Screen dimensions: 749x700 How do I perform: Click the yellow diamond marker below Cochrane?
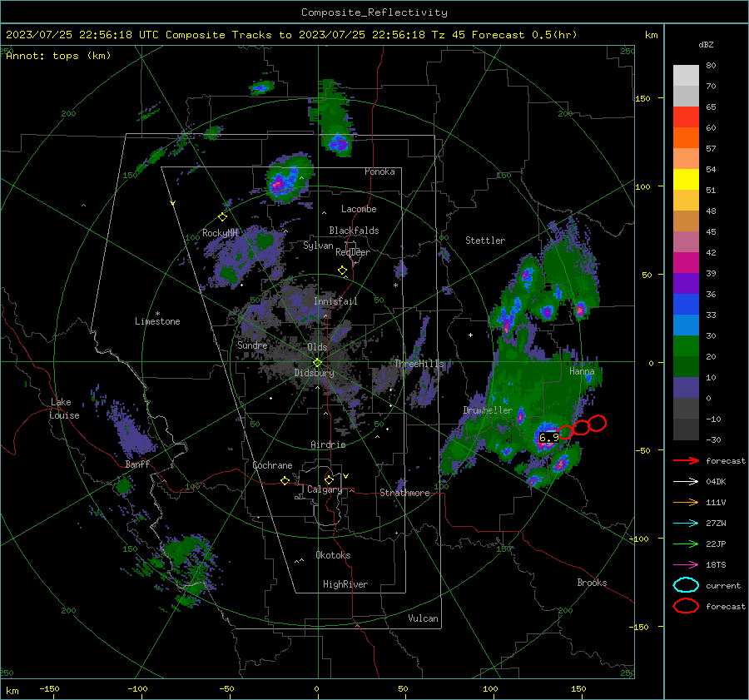(x=285, y=480)
